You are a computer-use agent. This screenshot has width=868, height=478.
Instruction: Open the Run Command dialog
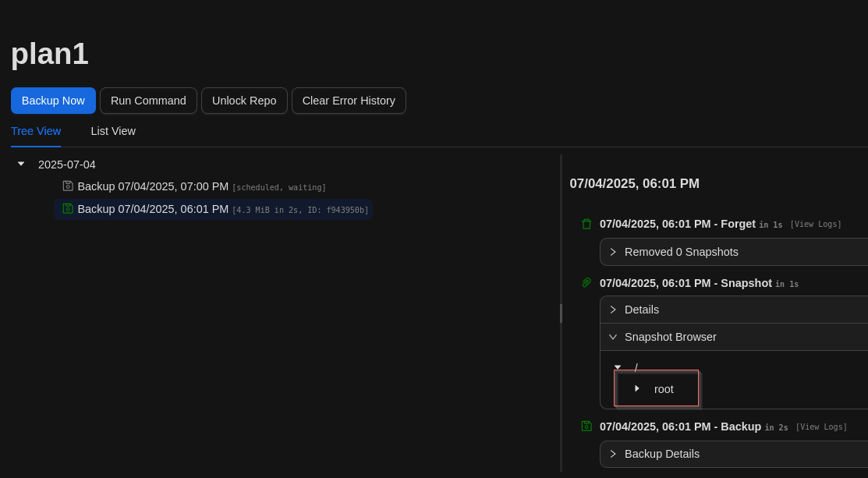(148, 101)
